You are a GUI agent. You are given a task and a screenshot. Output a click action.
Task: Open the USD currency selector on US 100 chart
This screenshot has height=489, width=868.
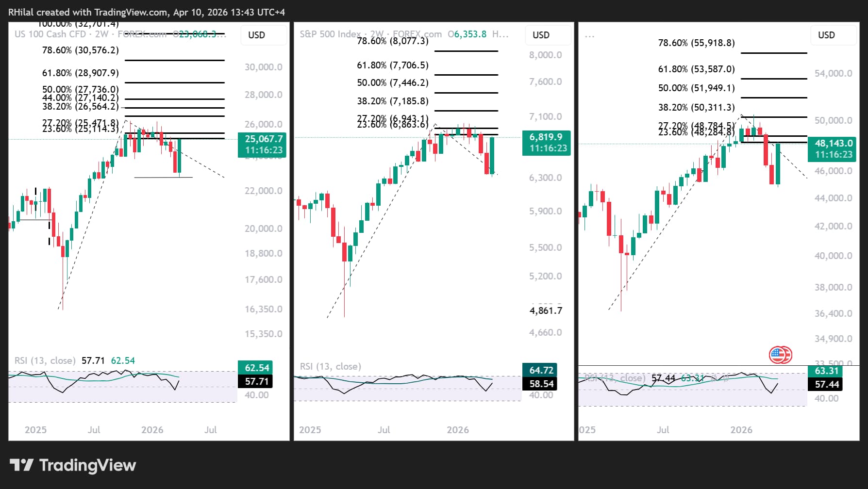point(257,35)
